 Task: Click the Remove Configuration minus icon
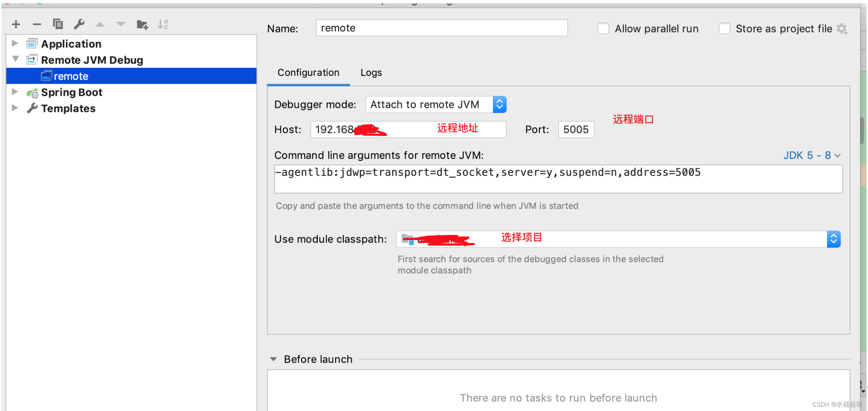coord(37,24)
